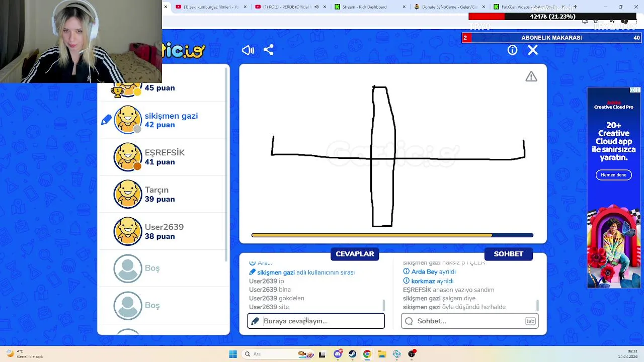This screenshot has height=362, width=644.
Task: Click the round timer progress bar
Action: (x=392, y=235)
